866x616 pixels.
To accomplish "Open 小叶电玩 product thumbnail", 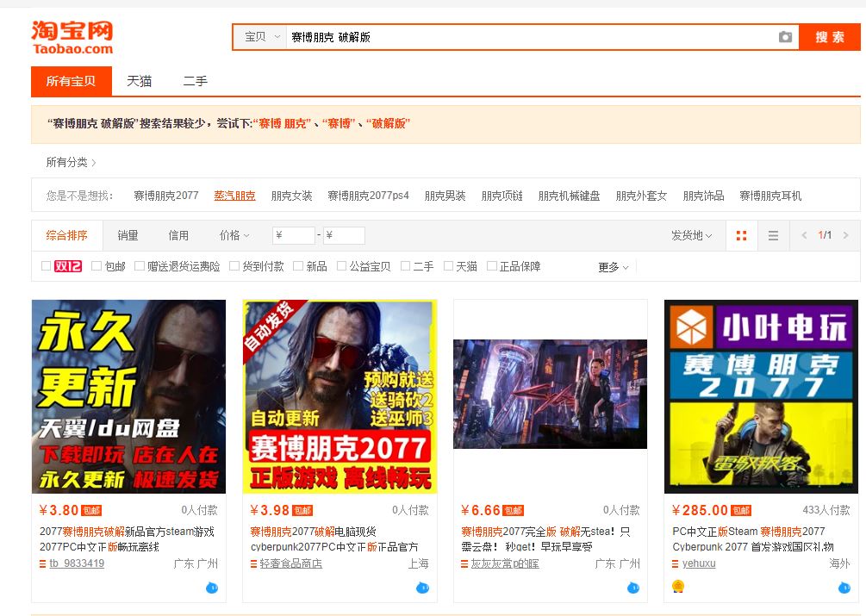I will 761,396.
